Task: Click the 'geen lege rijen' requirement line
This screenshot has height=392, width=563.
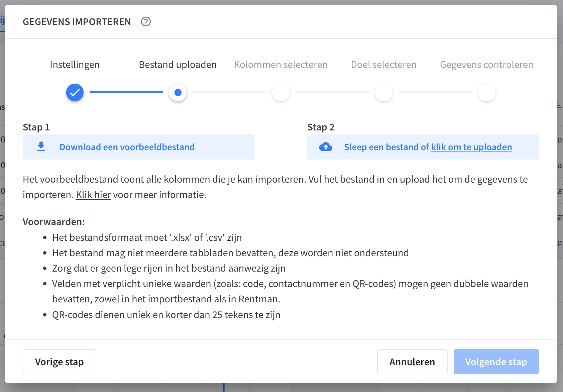Action: pos(169,268)
